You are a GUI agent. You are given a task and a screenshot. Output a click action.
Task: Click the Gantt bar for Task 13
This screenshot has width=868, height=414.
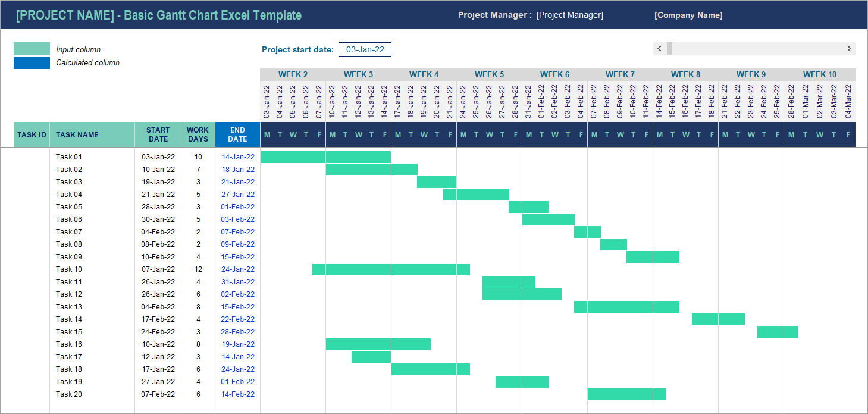click(626, 306)
